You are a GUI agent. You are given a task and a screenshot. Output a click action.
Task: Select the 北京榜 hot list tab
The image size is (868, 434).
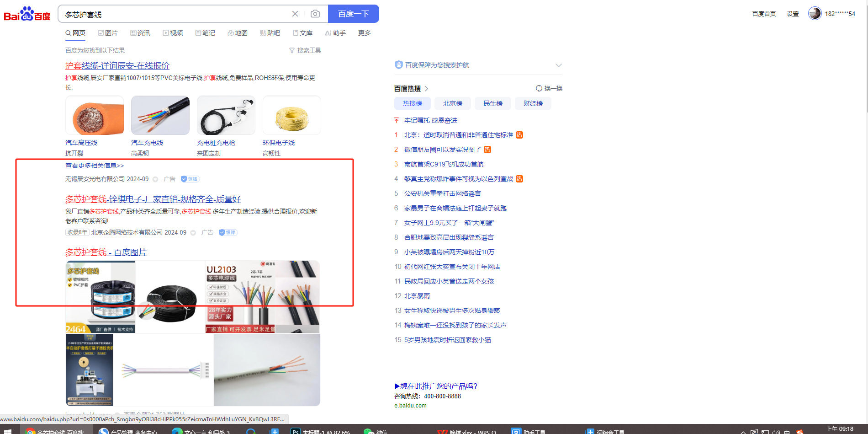452,103
